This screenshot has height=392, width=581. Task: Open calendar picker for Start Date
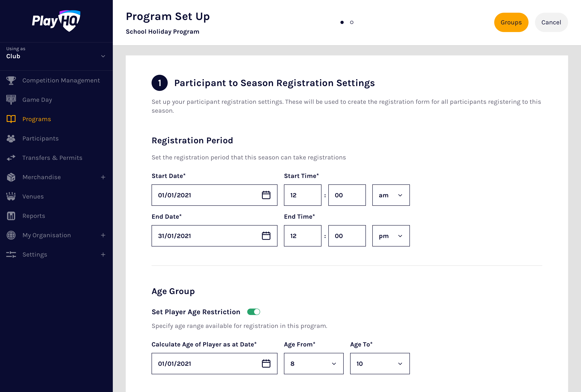(x=266, y=195)
